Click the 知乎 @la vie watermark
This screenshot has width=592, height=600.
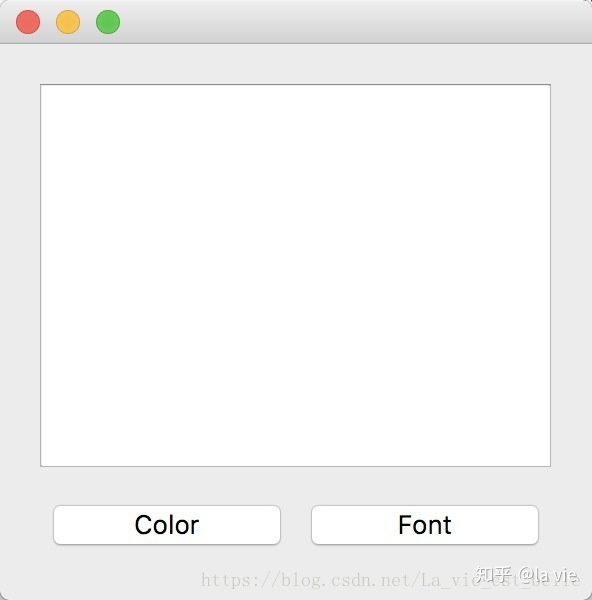click(x=527, y=575)
